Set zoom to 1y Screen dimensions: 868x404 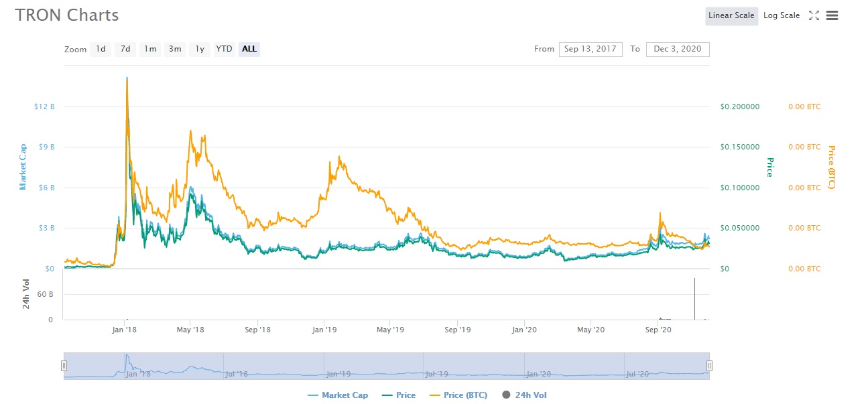[x=199, y=49]
